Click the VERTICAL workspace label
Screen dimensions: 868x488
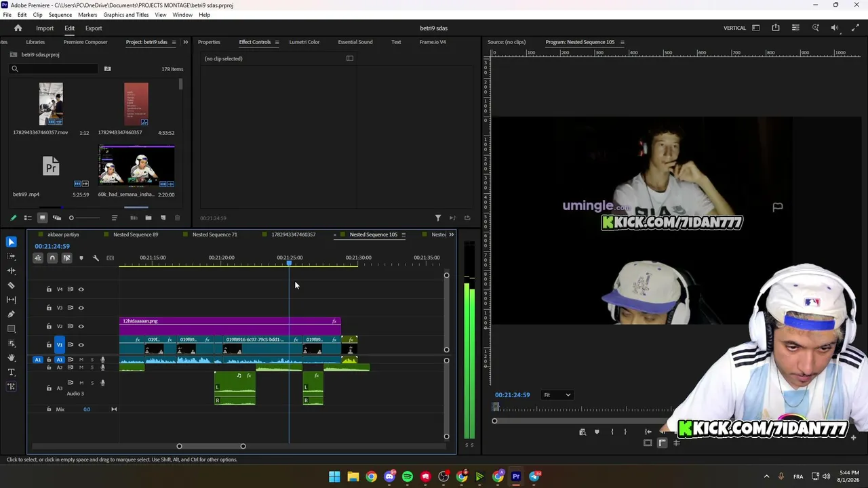point(734,28)
